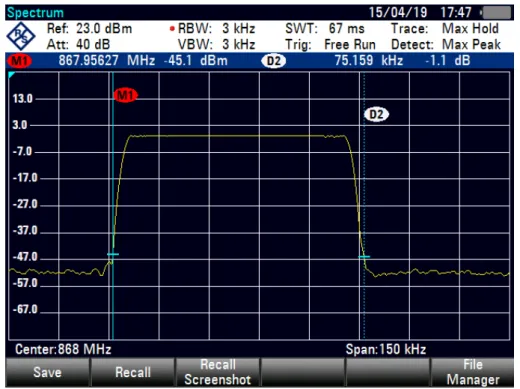Screen dimensions: 520x389
Task: Click Center: 868 MHz readout
Action: coord(63,349)
